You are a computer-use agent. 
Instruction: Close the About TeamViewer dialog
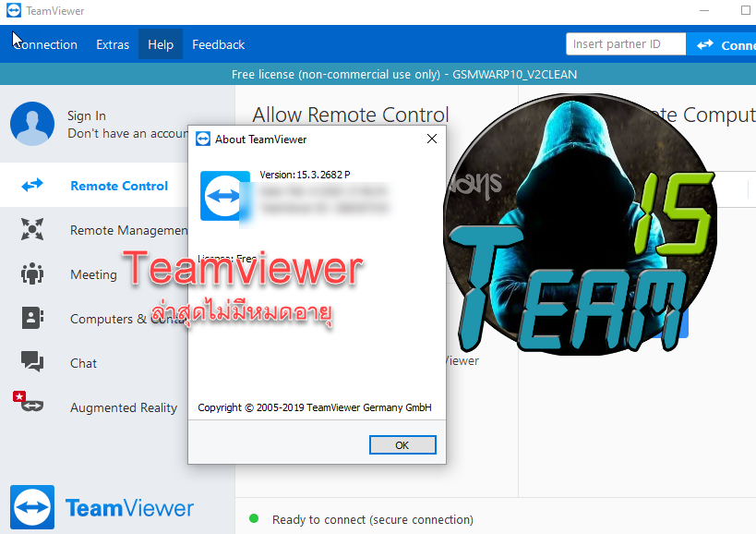432,139
